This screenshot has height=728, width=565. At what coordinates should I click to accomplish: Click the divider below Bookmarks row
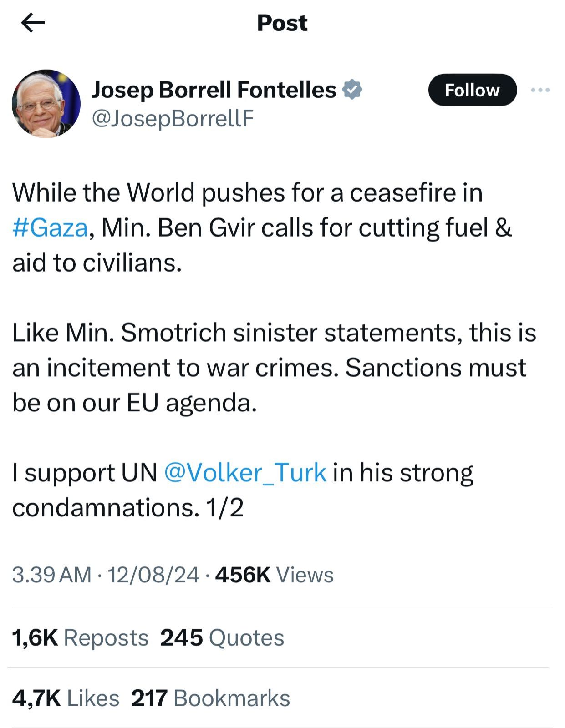282,725
